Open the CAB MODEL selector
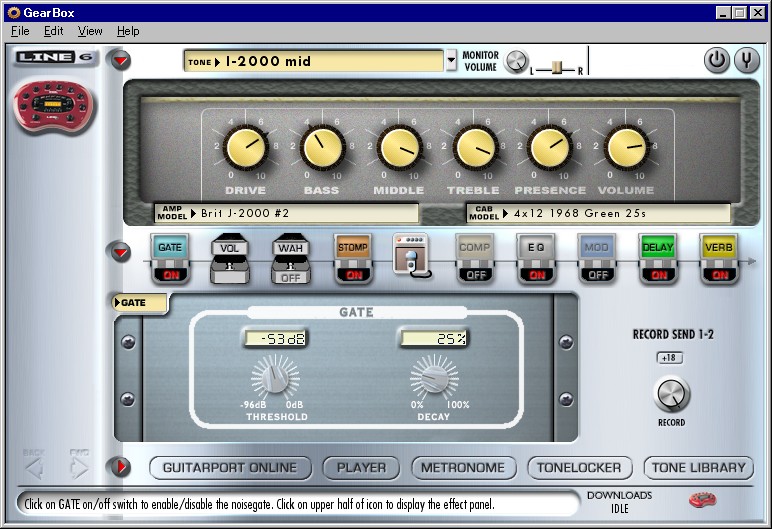Screen dimensions: 772x529 click(x=598, y=213)
